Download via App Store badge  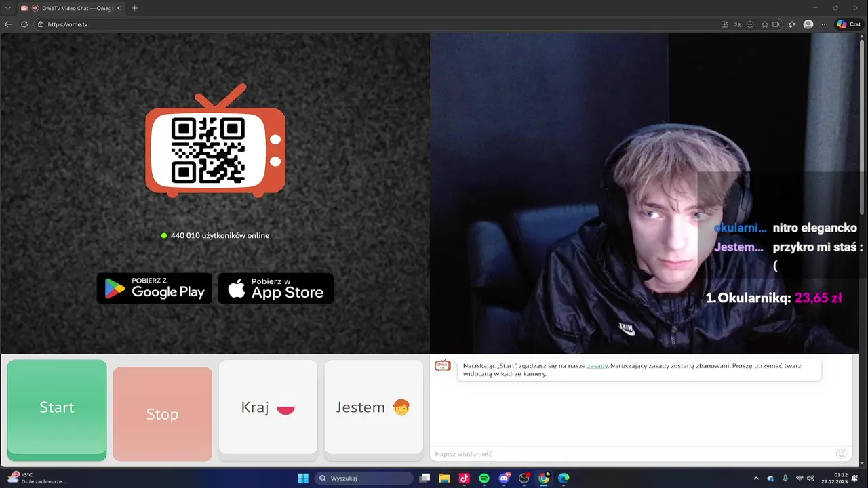coord(276,289)
